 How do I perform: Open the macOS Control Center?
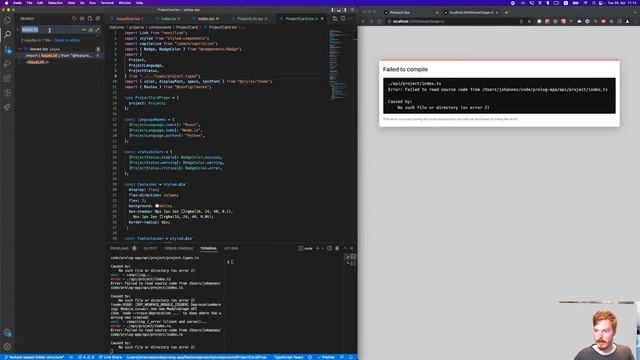coord(602,3)
